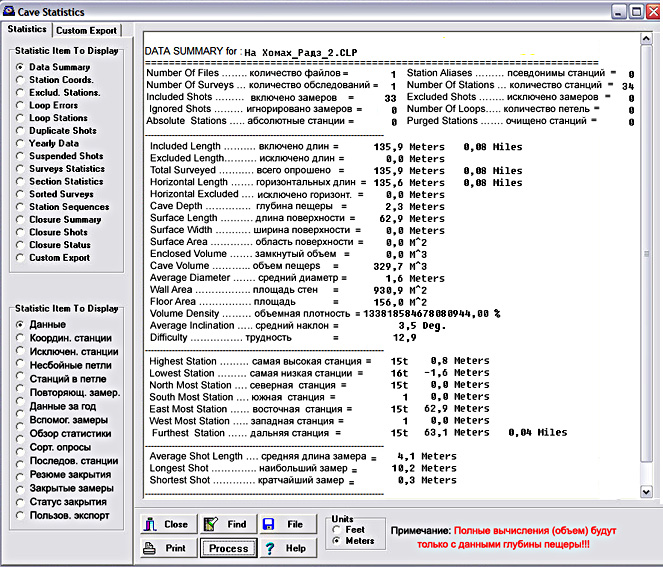Image resolution: width=663 pixels, height=567 pixels.
Task: Select the Feet units radio button
Action: 338,530
